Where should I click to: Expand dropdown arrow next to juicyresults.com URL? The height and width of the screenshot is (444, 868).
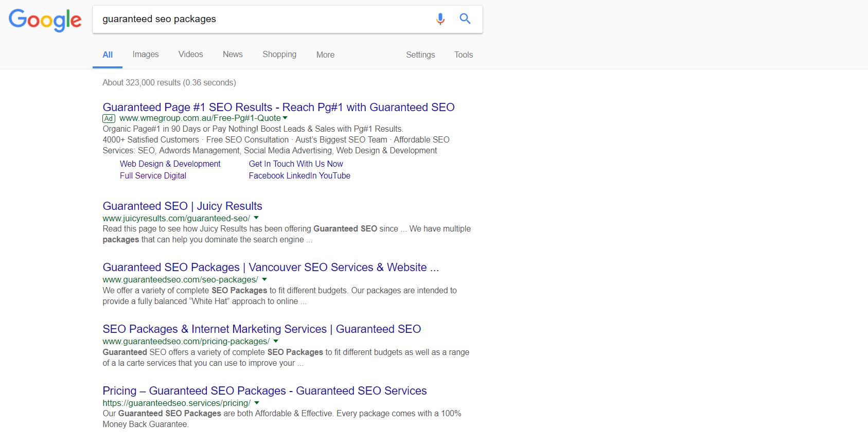256,218
